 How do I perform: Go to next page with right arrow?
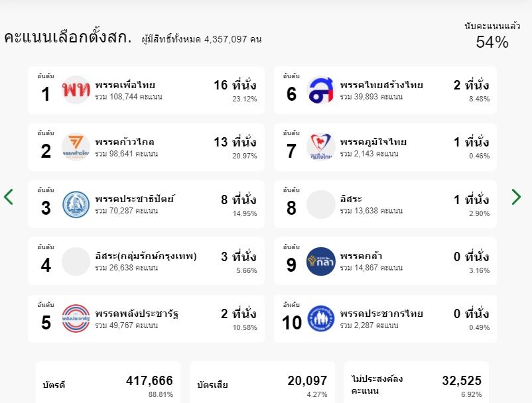click(x=516, y=197)
